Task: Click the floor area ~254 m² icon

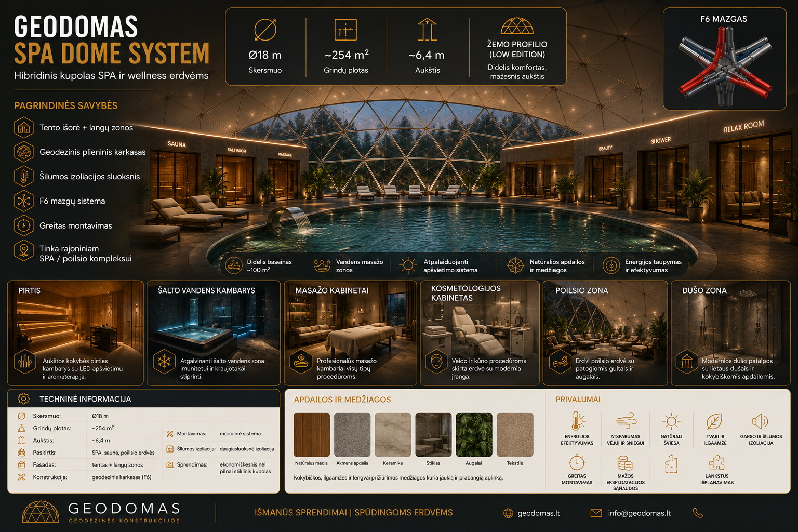Action: (x=345, y=30)
